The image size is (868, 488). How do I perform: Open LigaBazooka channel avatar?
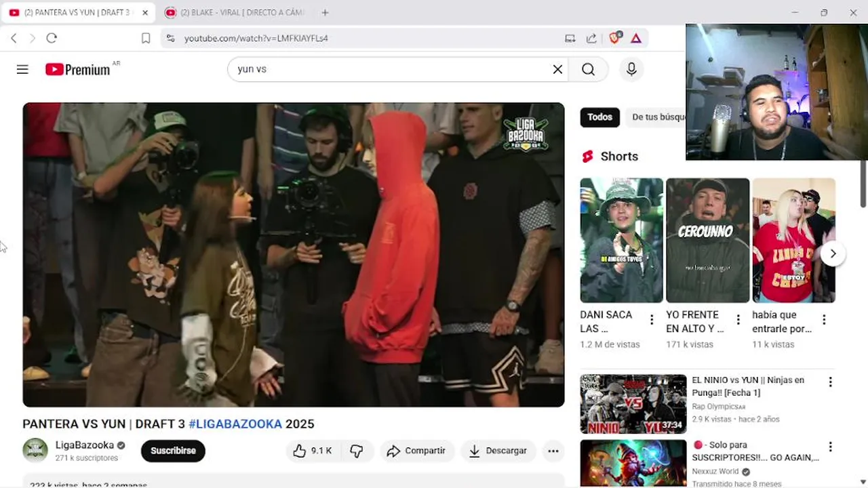click(x=35, y=451)
